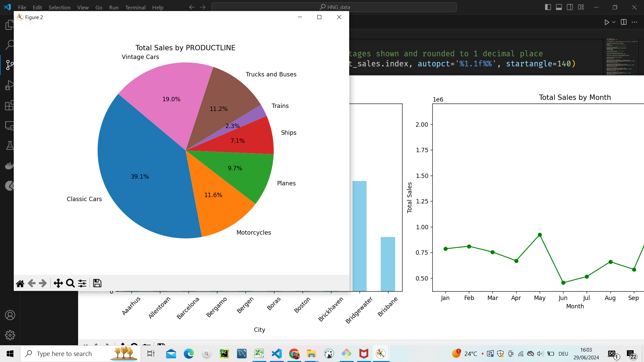Show hidden system tray icons
Image resolution: width=644 pixels, height=362 pixels.
[x=483, y=354]
